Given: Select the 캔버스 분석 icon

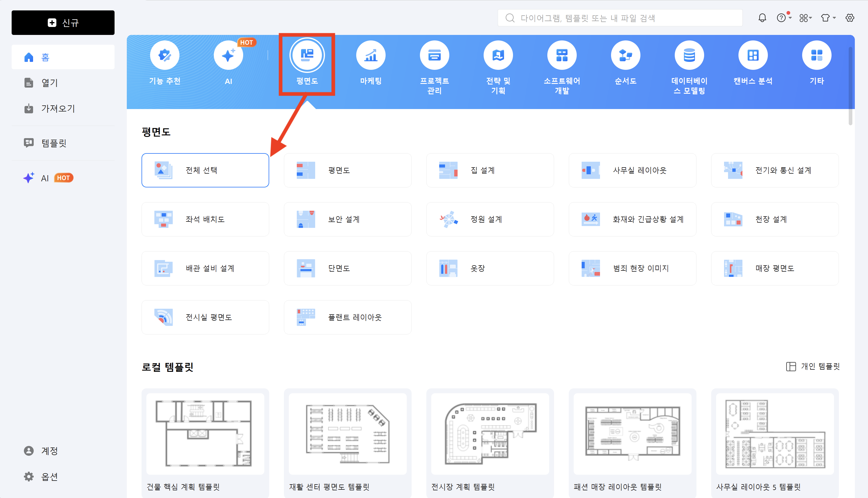Looking at the screenshot, I should [753, 55].
